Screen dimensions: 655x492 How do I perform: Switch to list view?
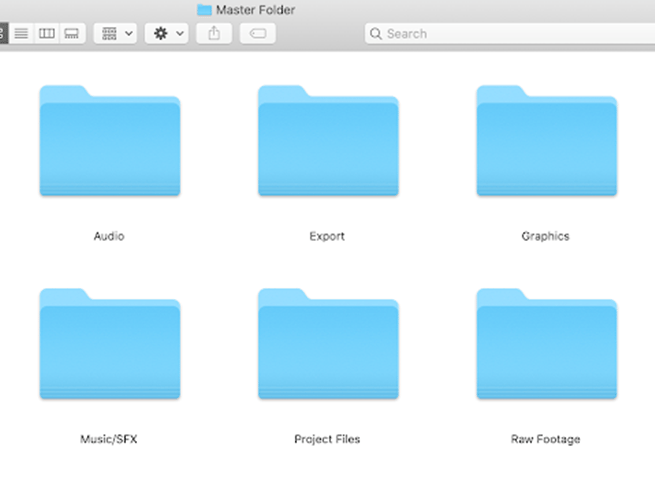pos(21,33)
